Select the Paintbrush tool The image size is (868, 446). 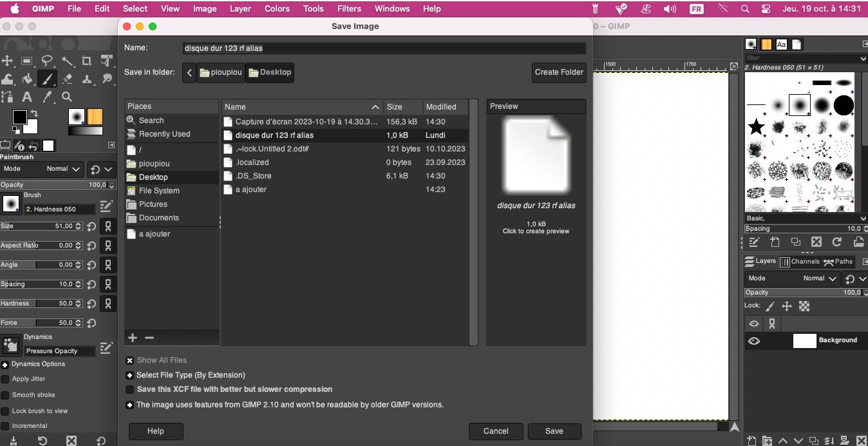point(47,79)
